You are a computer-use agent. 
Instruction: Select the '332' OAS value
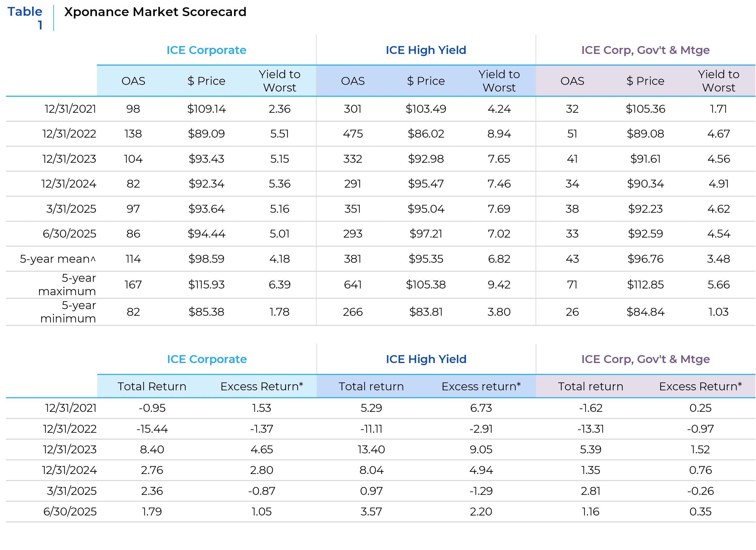[x=353, y=159]
